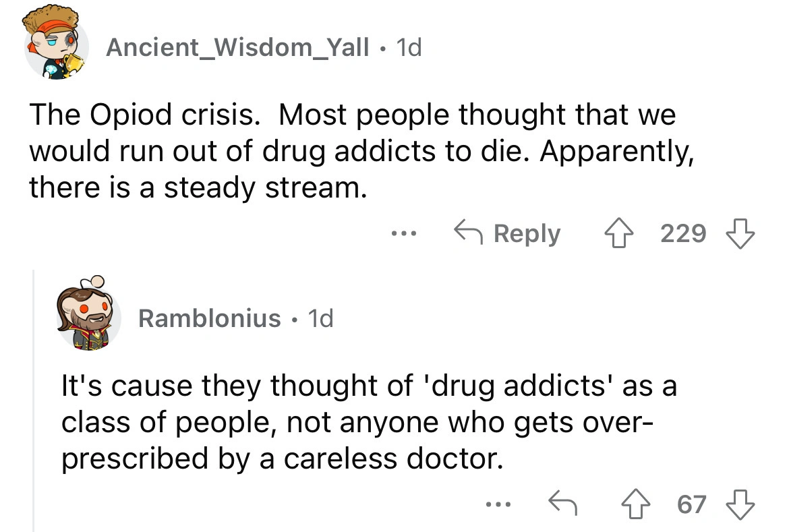Screen dimensions: 789x532
Task: Click the 67 vote count
Action: point(692,504)
